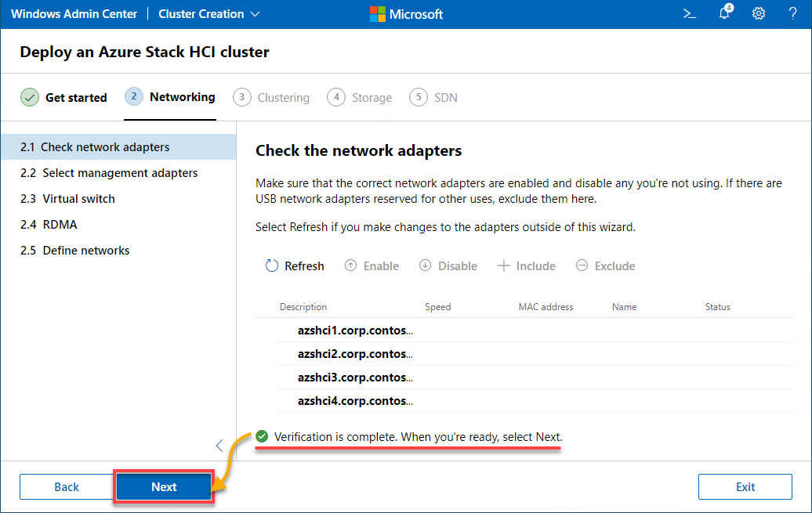This screenshot has height=513, width=812.
Task: Open the help question mark icon
Action: point(792,14)
